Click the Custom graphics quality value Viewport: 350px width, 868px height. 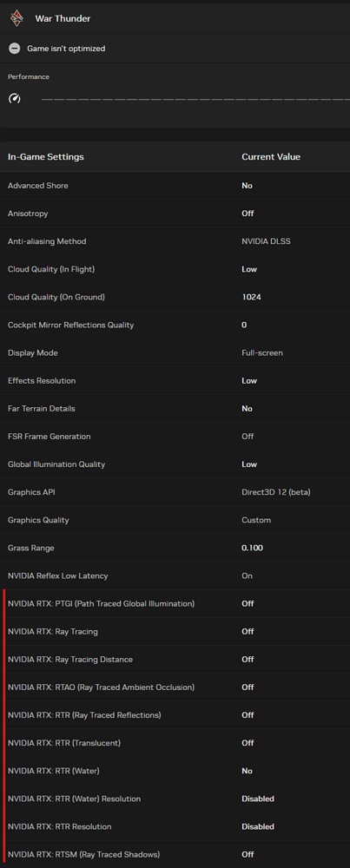(x=256, y=520)
